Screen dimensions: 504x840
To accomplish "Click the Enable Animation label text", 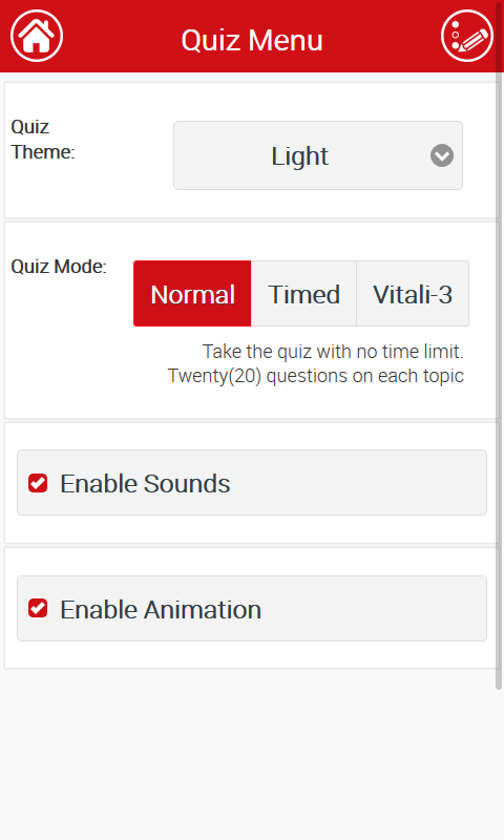I will pos(161,610).
